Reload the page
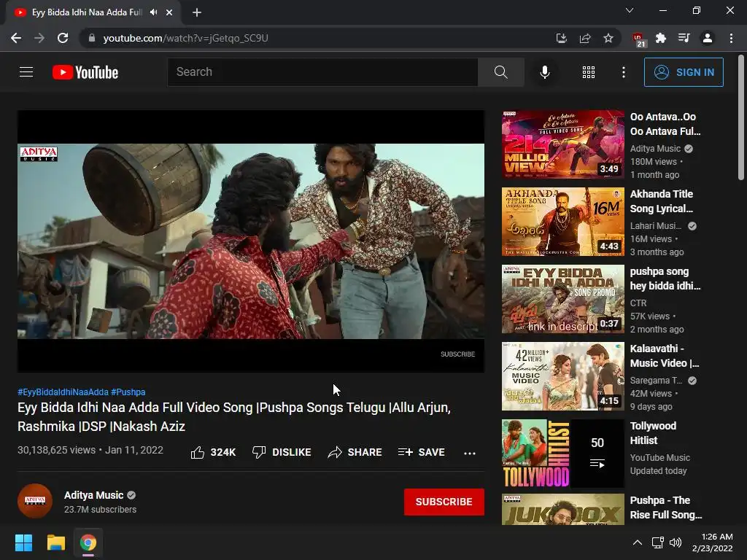Image resolution: width=747 pixels, height=560 pixels. (x=63, y=38)
